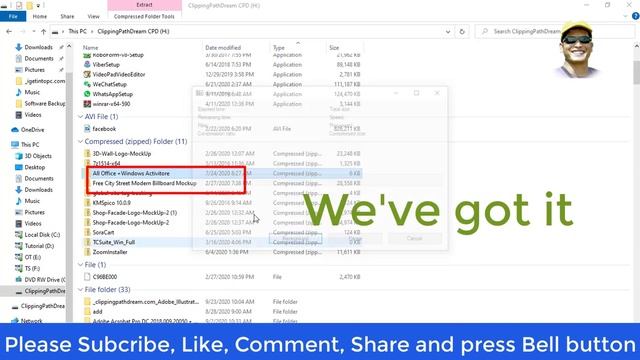Open Documents in Quick access

click(39, 59)
